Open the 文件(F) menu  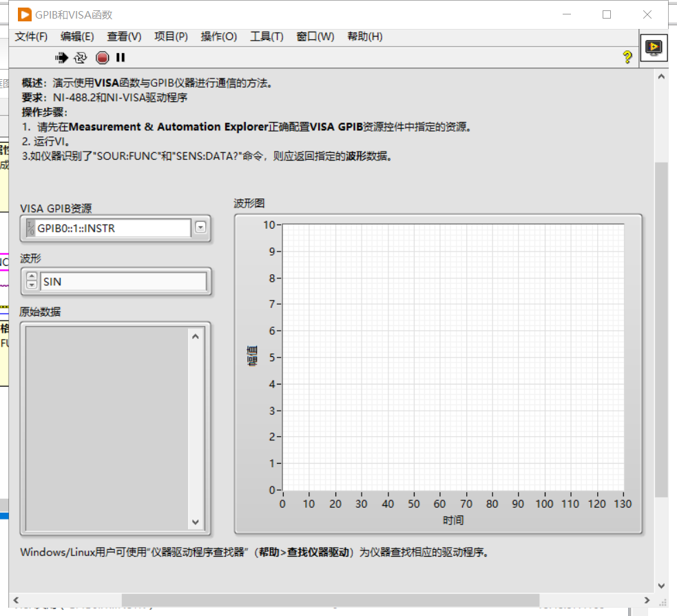[x=31, y=37]
